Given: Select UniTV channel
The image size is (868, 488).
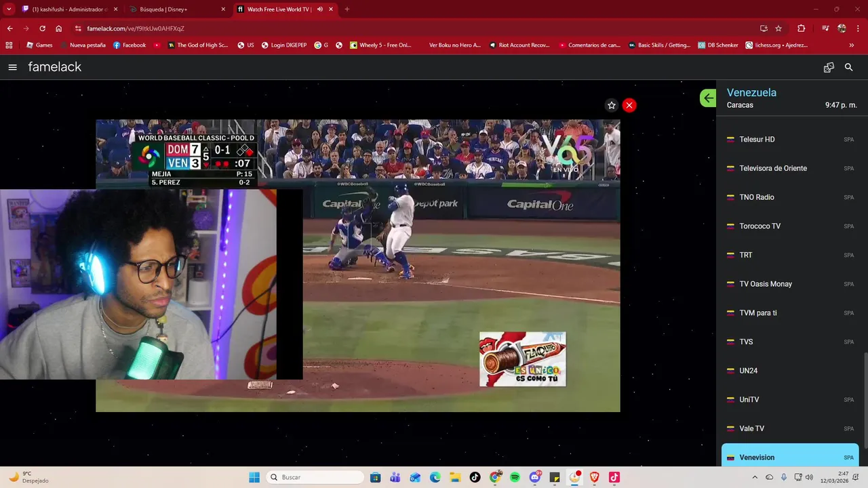Looking at the screenshot, I should coord(790,399).
